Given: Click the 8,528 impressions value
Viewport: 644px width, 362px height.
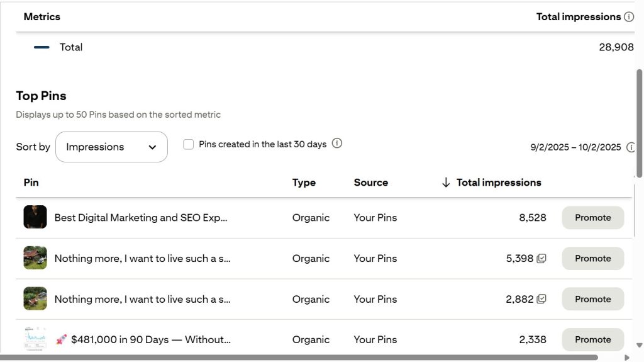Looking at the screenshot, I should [x=533, y=218].
